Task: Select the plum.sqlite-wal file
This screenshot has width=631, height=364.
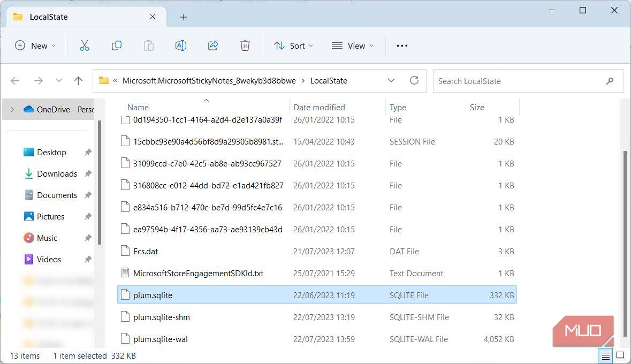Action: [x=161, y=339]
